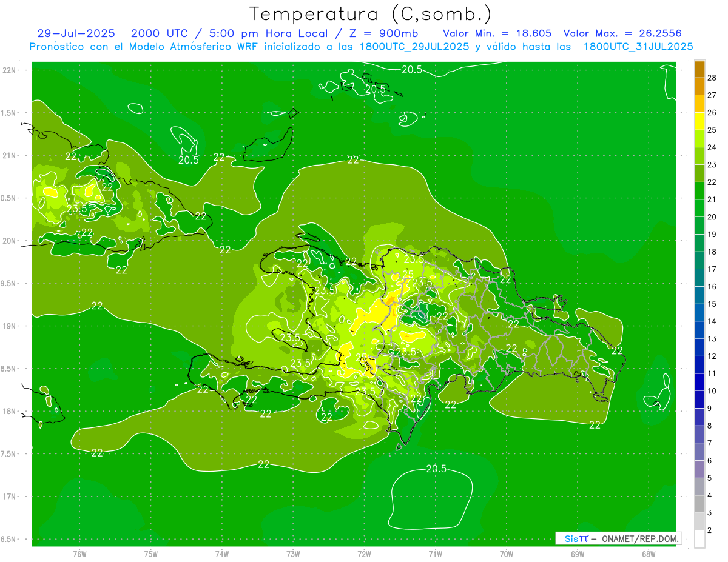This screenshot has width=728, height=562.
Task: Click the "17N" latitude axis label
Action: point(9,497)
